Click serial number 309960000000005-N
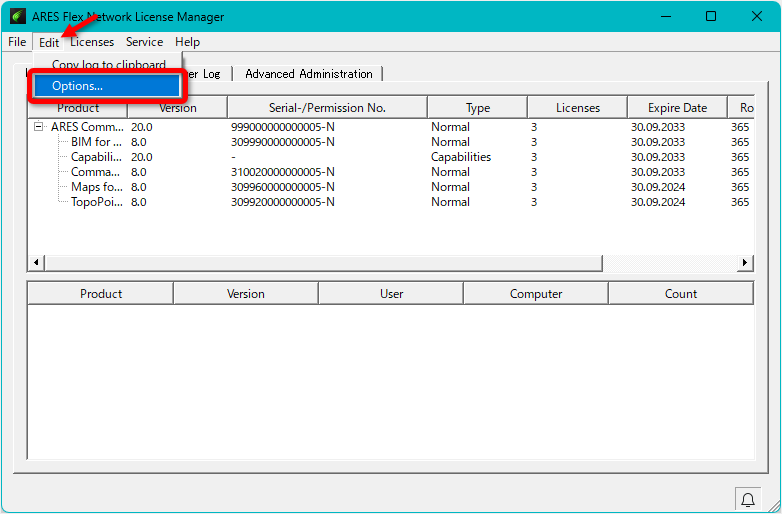Image resolution: width=782 pixels, height=514 pixels. 282,186
